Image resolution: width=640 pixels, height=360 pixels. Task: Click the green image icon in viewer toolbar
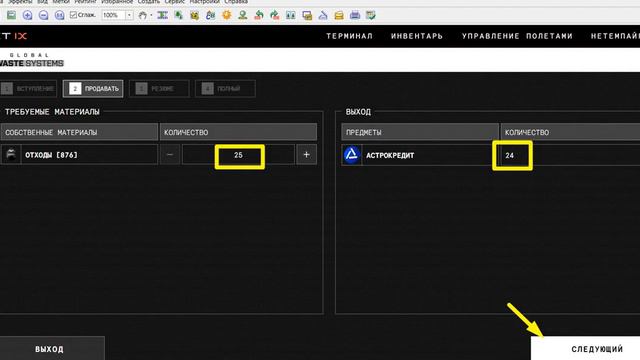[x=11, y=16]
